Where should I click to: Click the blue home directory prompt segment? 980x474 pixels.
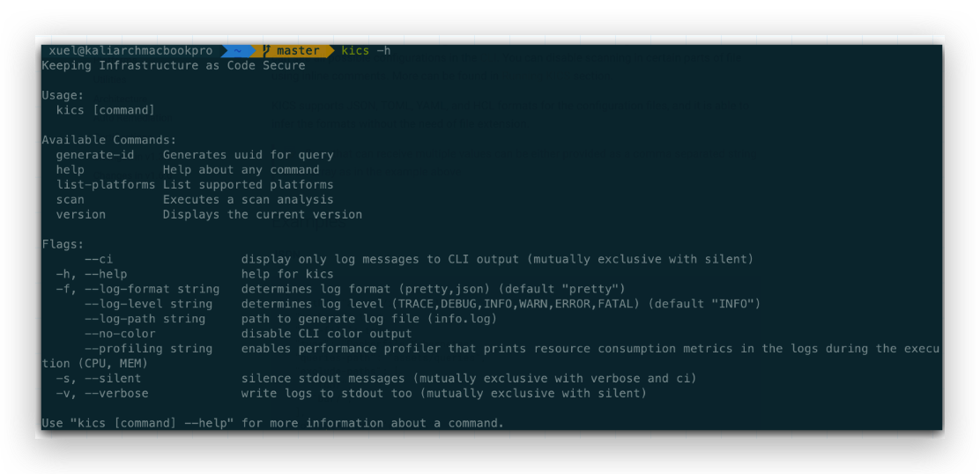(237, 51)
